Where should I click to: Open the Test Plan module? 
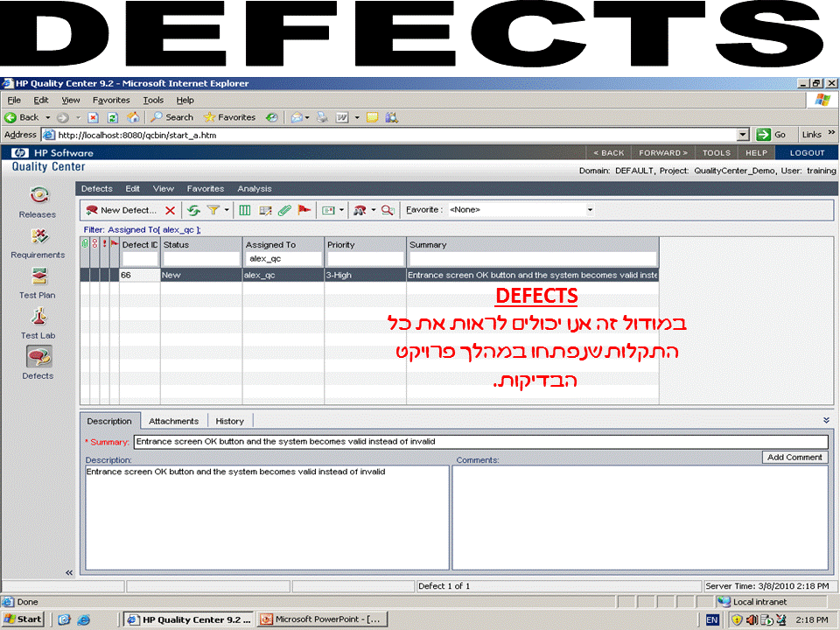click(x=38, y=283)
